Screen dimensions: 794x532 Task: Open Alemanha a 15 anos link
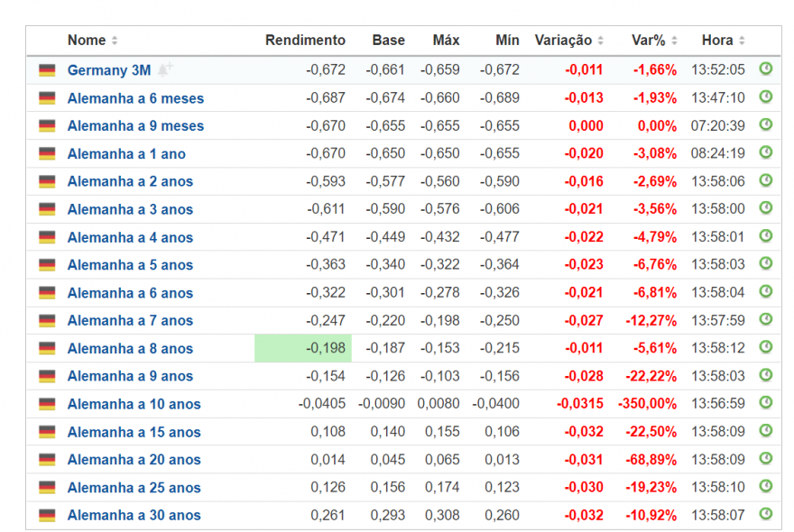(134, 432)
